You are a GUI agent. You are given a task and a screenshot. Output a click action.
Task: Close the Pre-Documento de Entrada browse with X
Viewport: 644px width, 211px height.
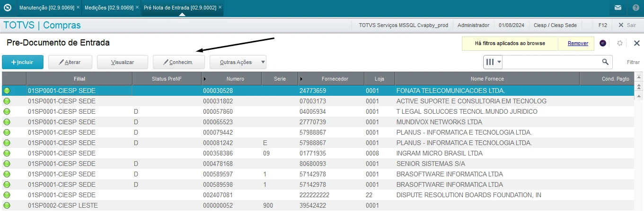(636, 43)
